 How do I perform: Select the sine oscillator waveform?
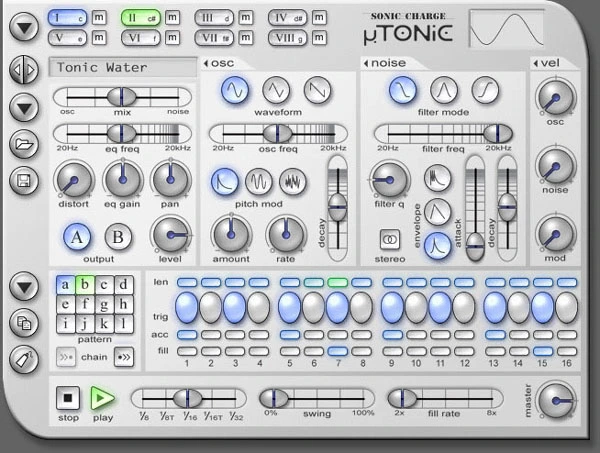(x=235, y=91)
